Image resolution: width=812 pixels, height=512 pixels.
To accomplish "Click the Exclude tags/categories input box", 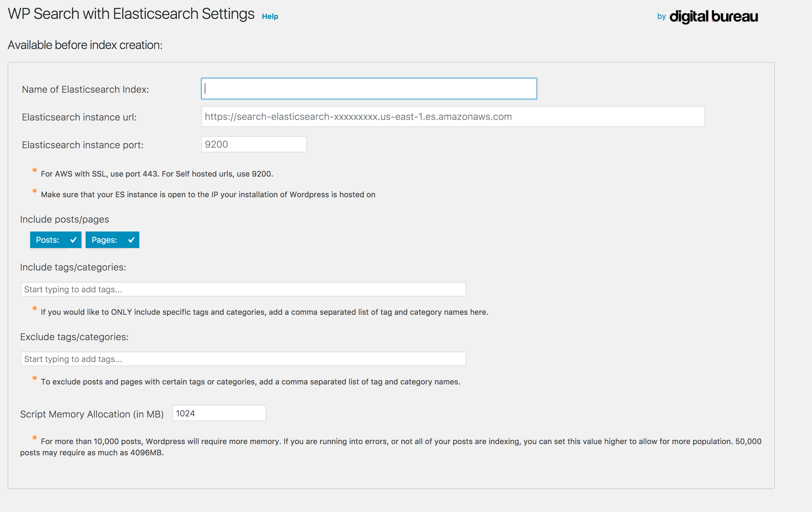I will pyautogui.click(x=243, y=359).
